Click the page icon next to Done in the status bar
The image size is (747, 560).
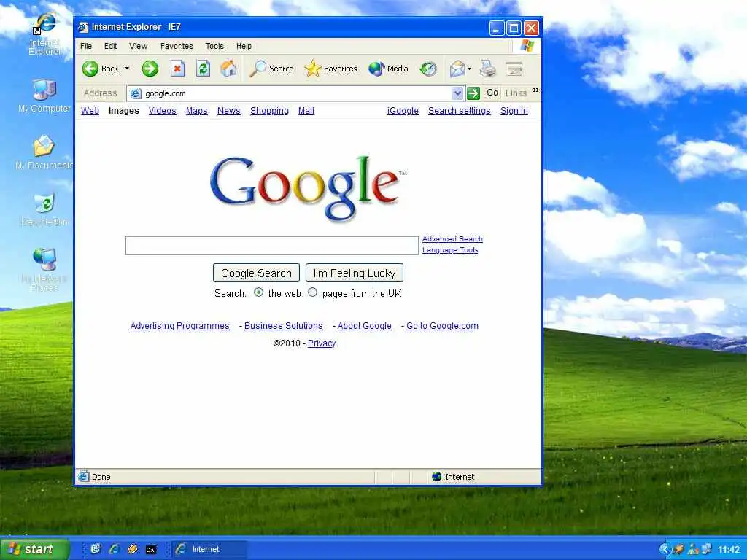tap(84, 476)
